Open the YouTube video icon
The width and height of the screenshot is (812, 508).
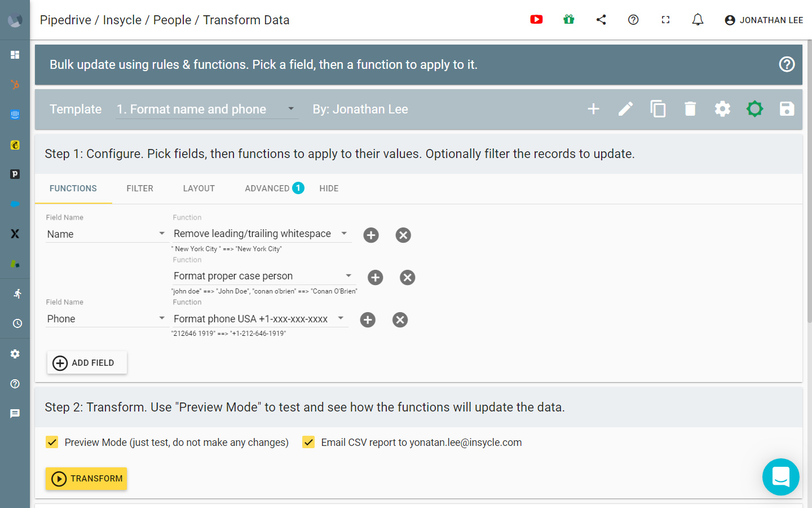click(x=536, y=20)
